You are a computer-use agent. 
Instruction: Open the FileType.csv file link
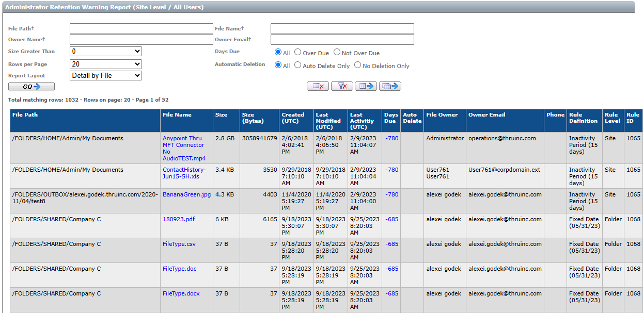pyautogui.click(x=179, y=244)
